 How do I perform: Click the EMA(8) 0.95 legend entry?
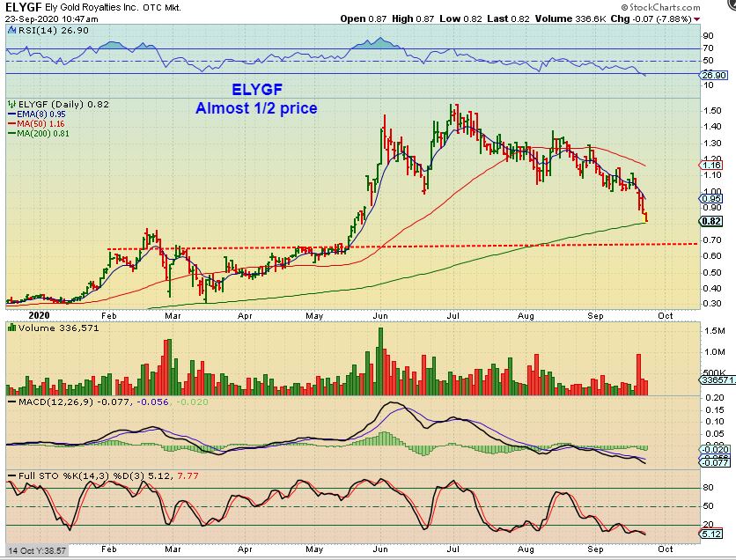tap(37, 114)
